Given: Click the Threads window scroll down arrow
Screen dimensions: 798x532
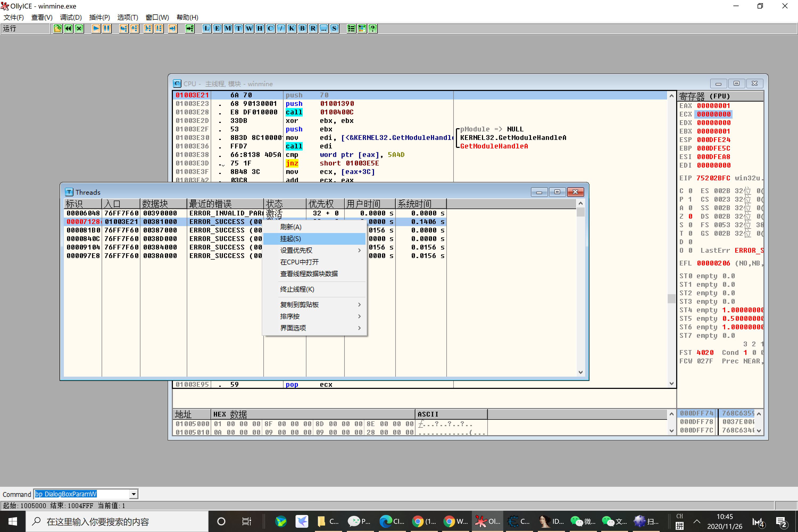Looking at the screenshot, I should 580,372.
